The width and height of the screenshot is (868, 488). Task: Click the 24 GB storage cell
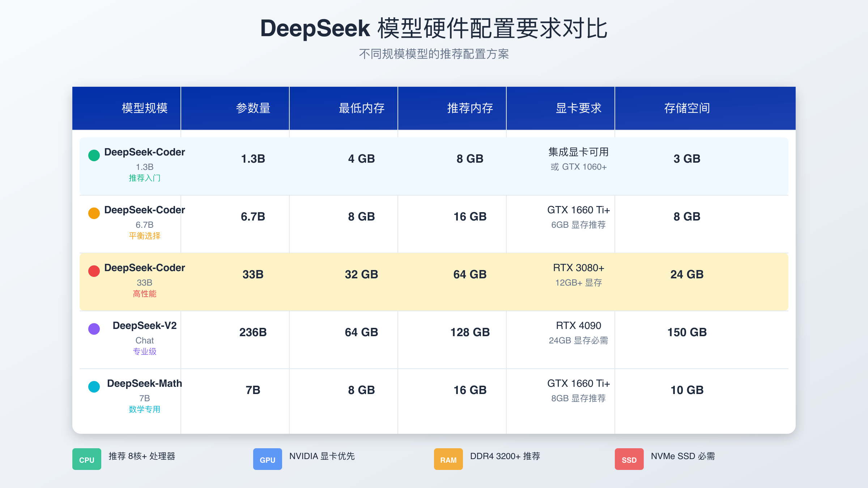[x=687, y=274]
